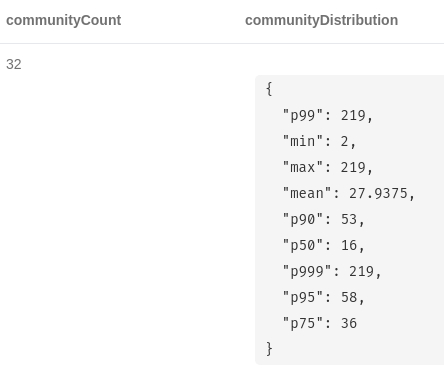Click the mean value 27.9375
The image size is (444, 385).
(x=378, y=193)
